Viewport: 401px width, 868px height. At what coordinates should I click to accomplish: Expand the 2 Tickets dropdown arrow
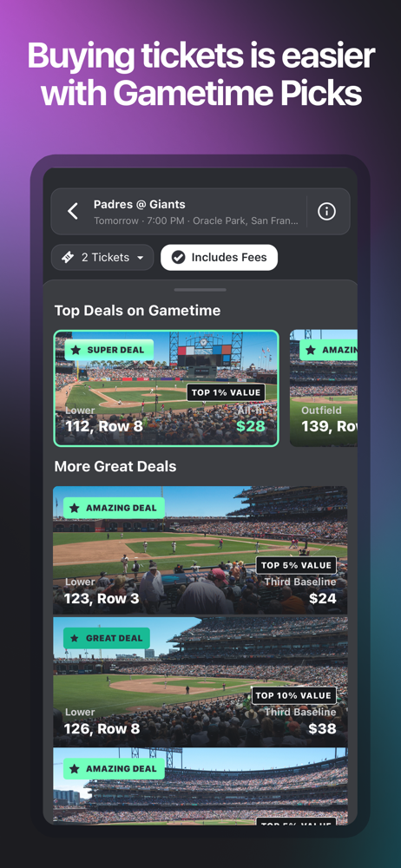coord(140,258)
